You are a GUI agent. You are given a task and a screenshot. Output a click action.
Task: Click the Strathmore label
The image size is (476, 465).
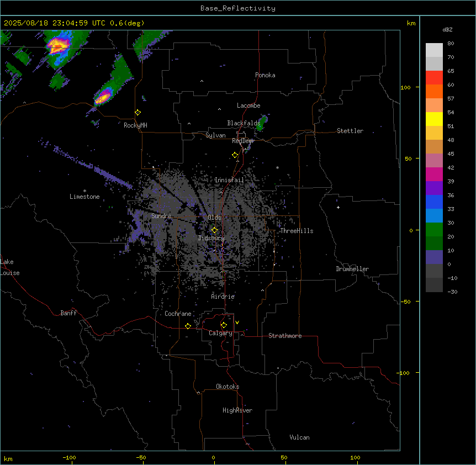point(285,336)
